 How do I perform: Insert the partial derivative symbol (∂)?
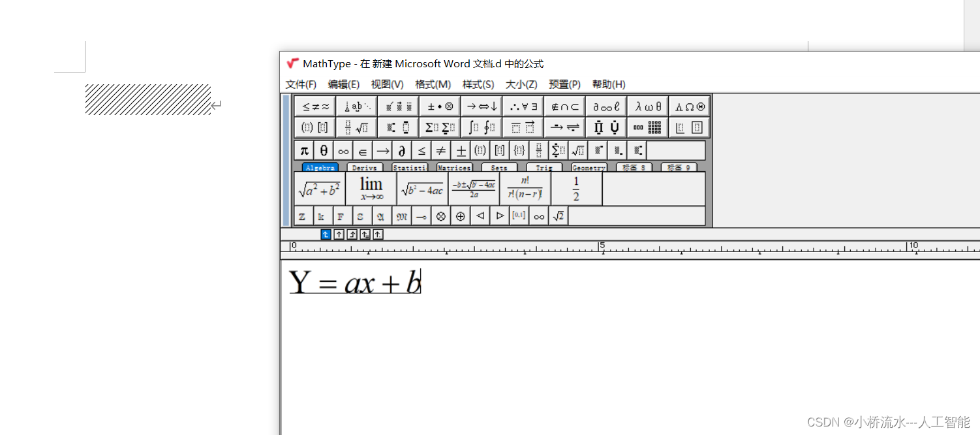(402, 151)
